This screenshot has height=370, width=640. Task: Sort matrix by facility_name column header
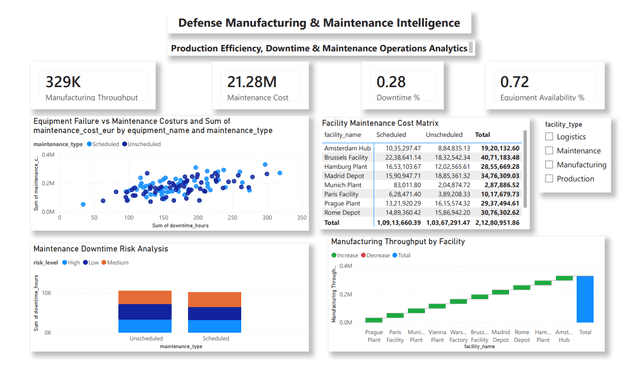[342, 135]
